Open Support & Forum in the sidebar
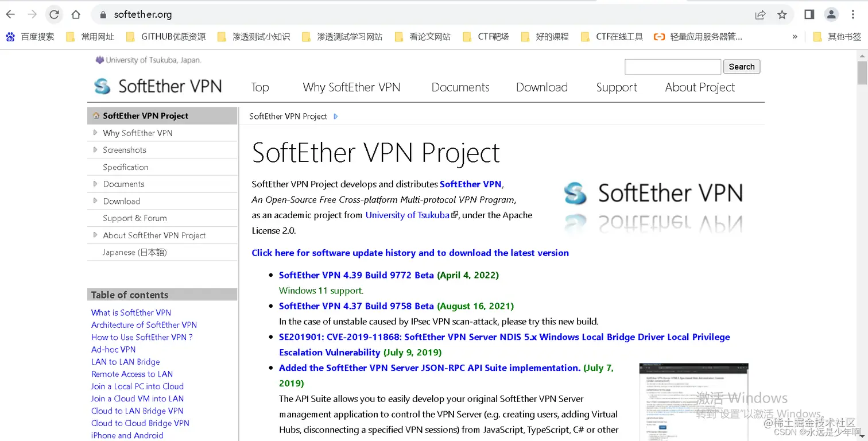868x441 pixels. pos(135,218)
